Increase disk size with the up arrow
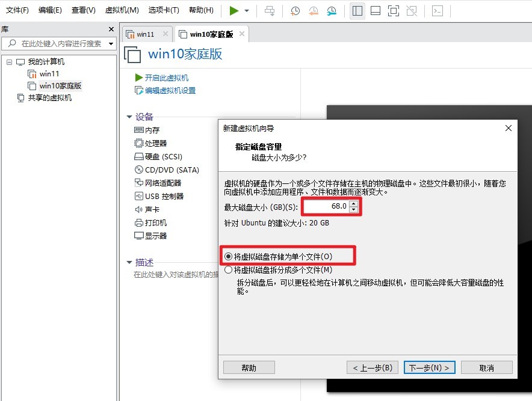This screenshot has height=401, width=532. 353,203
